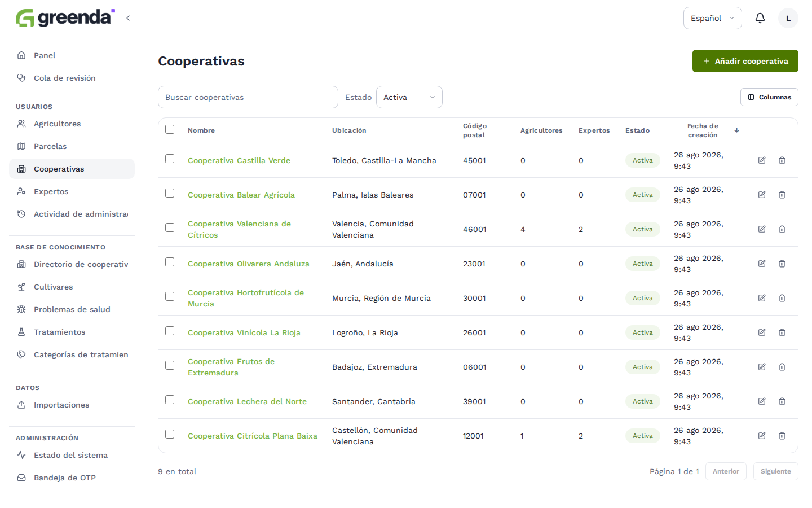Image resolution: width=812 pixels, height=508 pixels.
Task: Delete Cooperativa Valenciana de Cítricos
Action: (782, 229)
